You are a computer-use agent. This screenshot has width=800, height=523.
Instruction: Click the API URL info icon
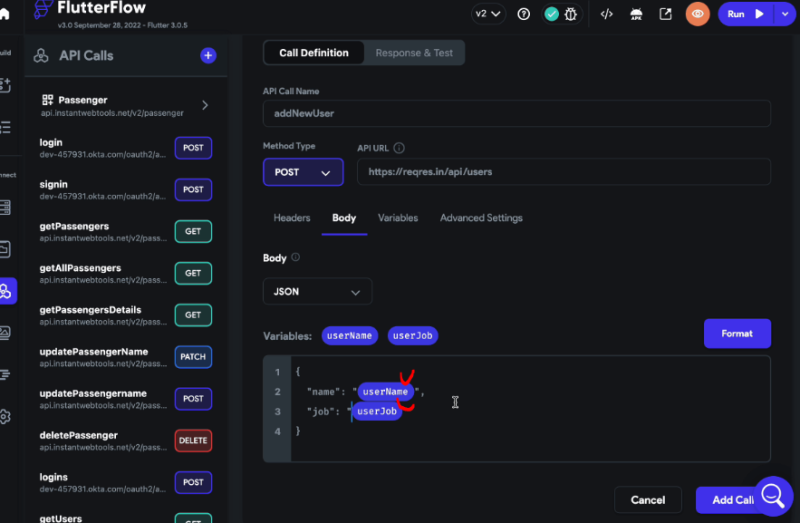399,148
